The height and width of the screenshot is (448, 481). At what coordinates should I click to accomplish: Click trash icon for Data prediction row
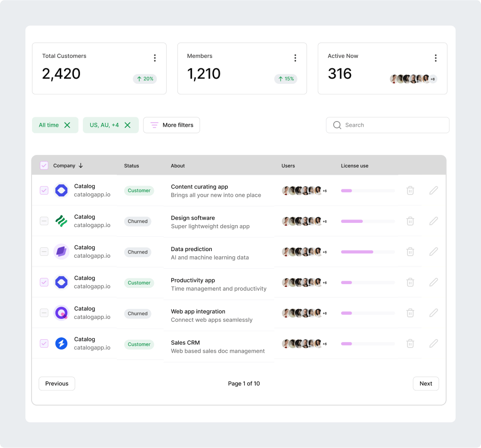[x=410, y=252]
